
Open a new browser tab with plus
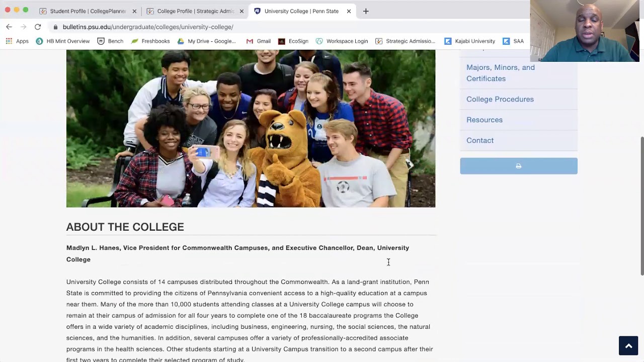click(366, 11)
